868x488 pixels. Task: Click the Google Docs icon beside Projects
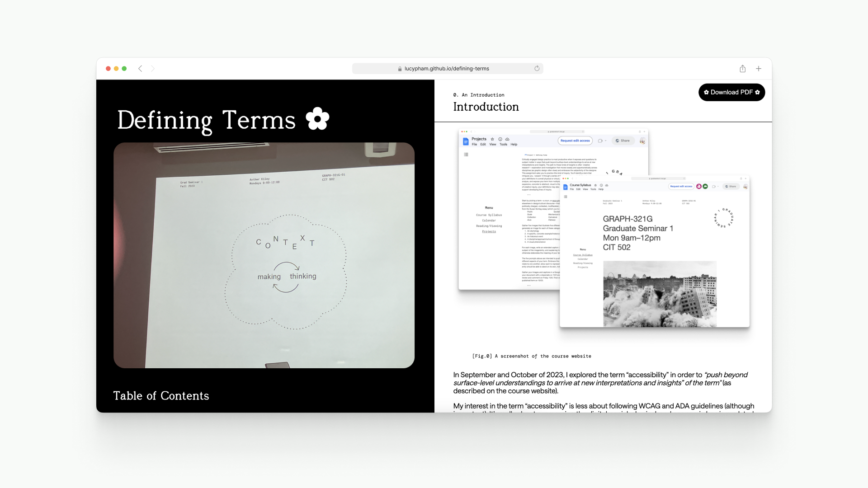tap(466, 141)
